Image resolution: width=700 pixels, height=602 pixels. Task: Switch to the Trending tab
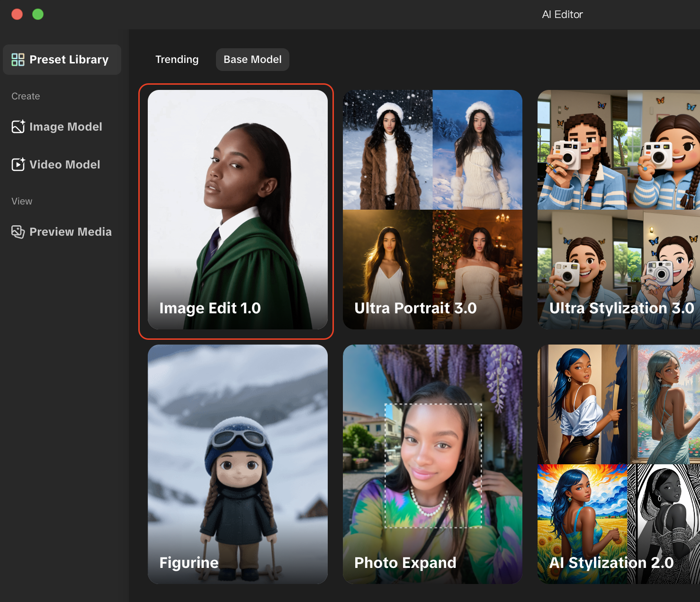177,60
